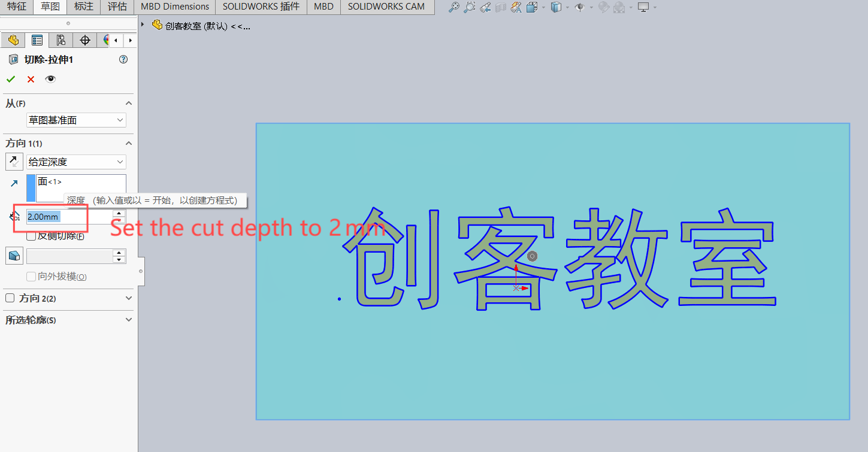Switch to the PropertyManager tab icon
Screen dimensions: 868x452
tap(37, 40)
